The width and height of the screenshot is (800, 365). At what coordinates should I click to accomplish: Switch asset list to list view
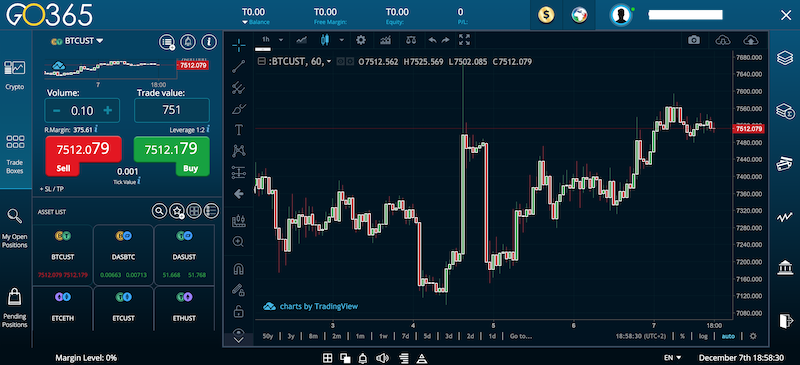211,210
